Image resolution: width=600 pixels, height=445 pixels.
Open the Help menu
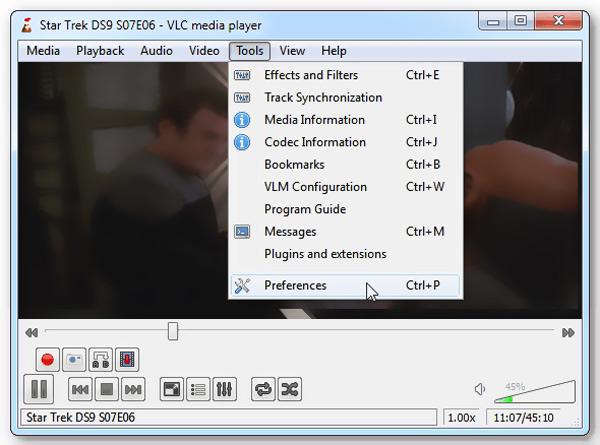click(x=334, y=51)
